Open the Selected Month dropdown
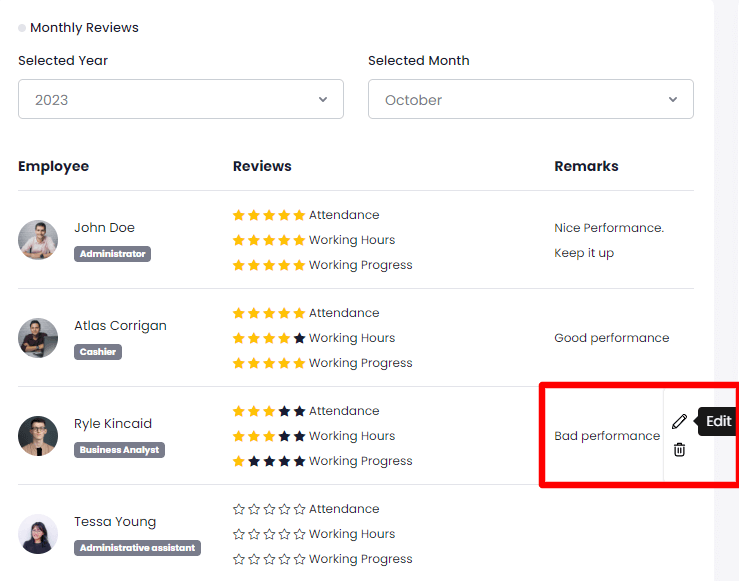The image size is (739, 581). point(530,100)
